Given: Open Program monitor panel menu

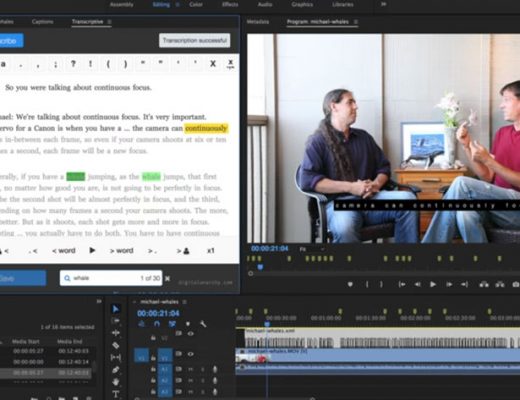Looking at the screenshot, I should (356, 22).
